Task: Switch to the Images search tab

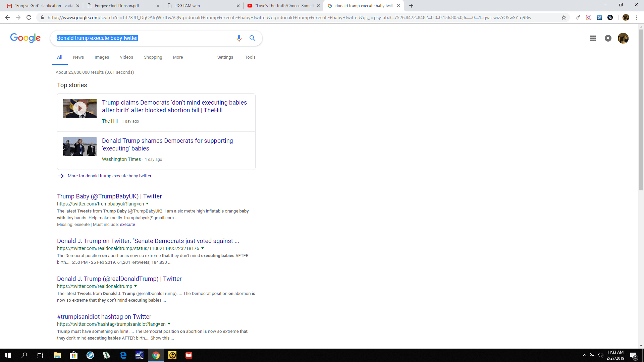Action: pyautogui.click(x=102, y=57)
